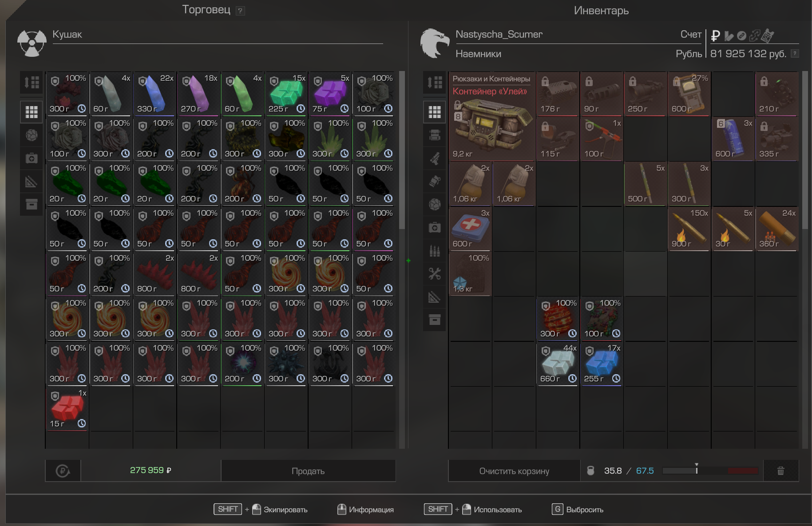
Task: Click player name Nastyscha_Scumer
Action: 499,34
